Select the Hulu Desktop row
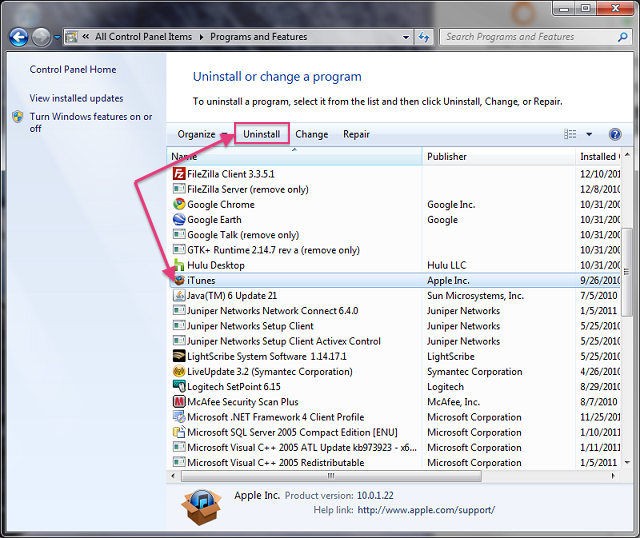The image size is (640, 538). point(394,265)
